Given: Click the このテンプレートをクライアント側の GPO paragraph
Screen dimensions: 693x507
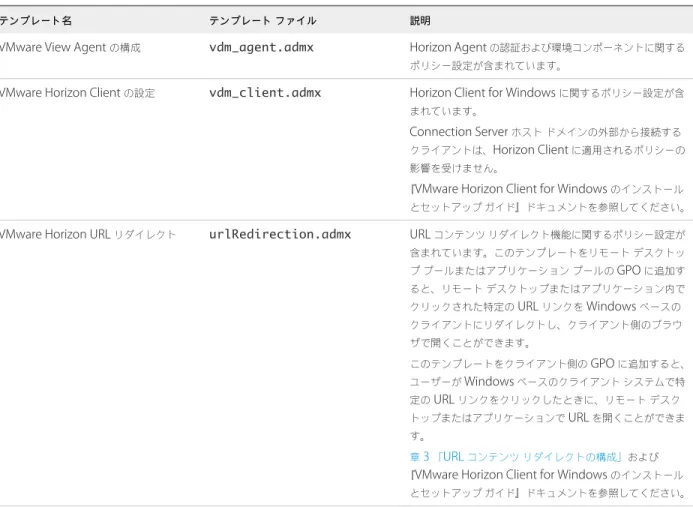Looking at the screenshot, I should coord(547,400).
